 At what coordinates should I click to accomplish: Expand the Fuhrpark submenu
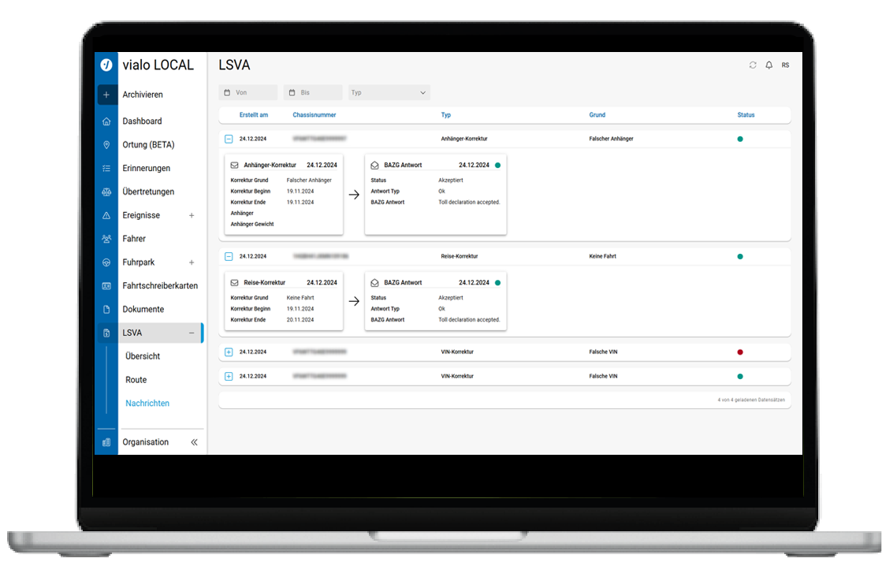[x=192, y=262]
